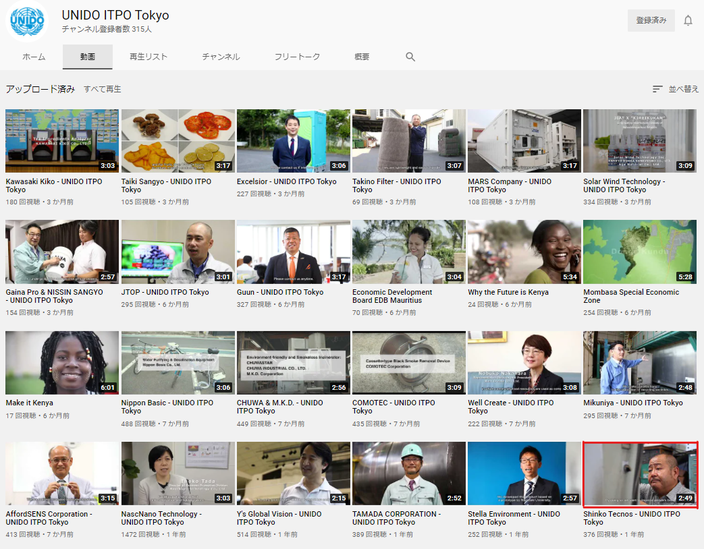Open the Shinko Tecnos video thumbnail
704x549 pixels.
(640, 475)
